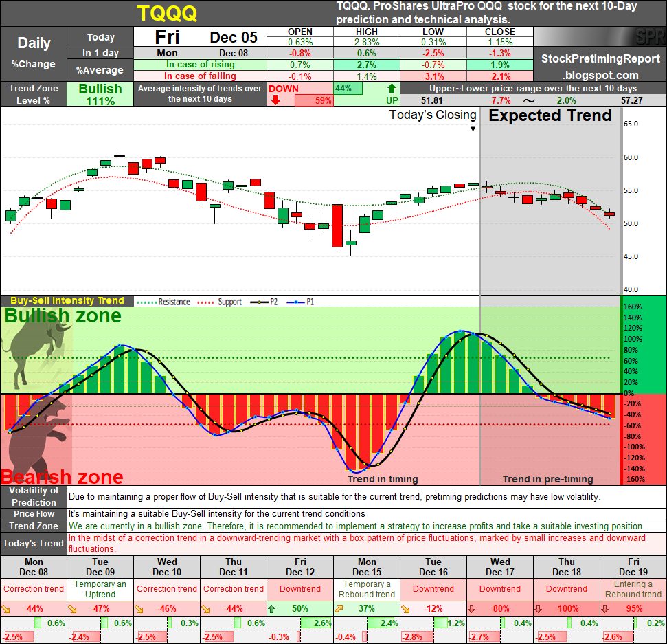
Task: Click the green UP arrow icon
Action: pyautogui.click(x=392, y=89)
